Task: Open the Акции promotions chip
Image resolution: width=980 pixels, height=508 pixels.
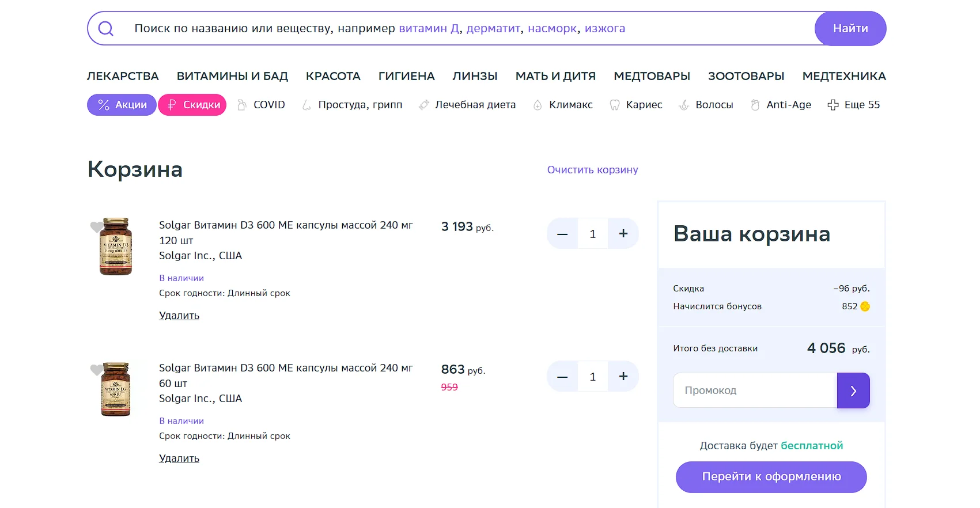Action: click(122, 105)
